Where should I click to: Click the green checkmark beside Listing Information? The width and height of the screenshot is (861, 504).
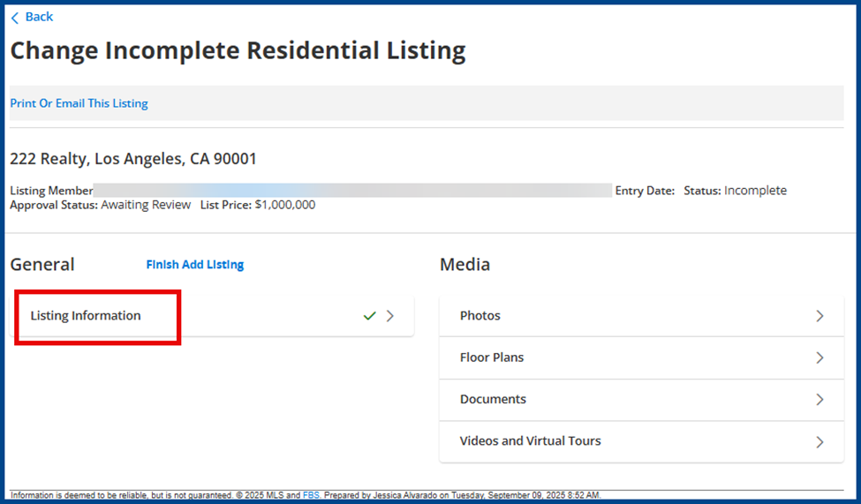tap(370, 316)
